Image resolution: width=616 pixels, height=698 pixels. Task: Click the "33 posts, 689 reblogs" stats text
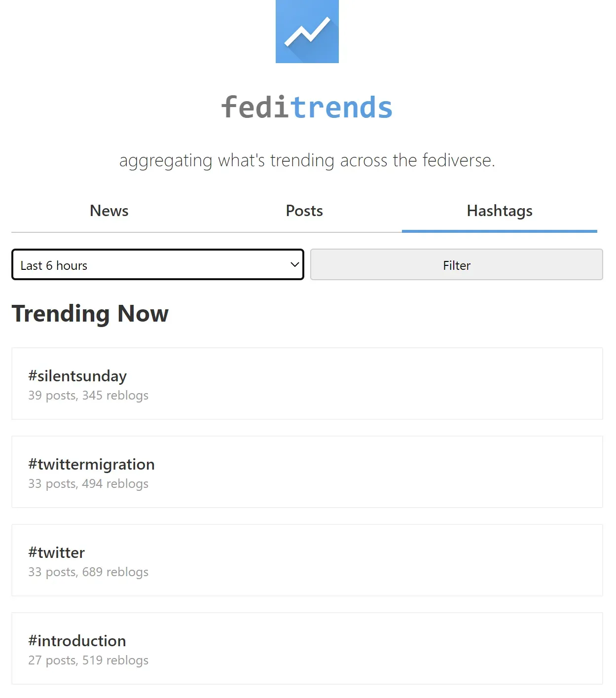(x=88, y=572)
